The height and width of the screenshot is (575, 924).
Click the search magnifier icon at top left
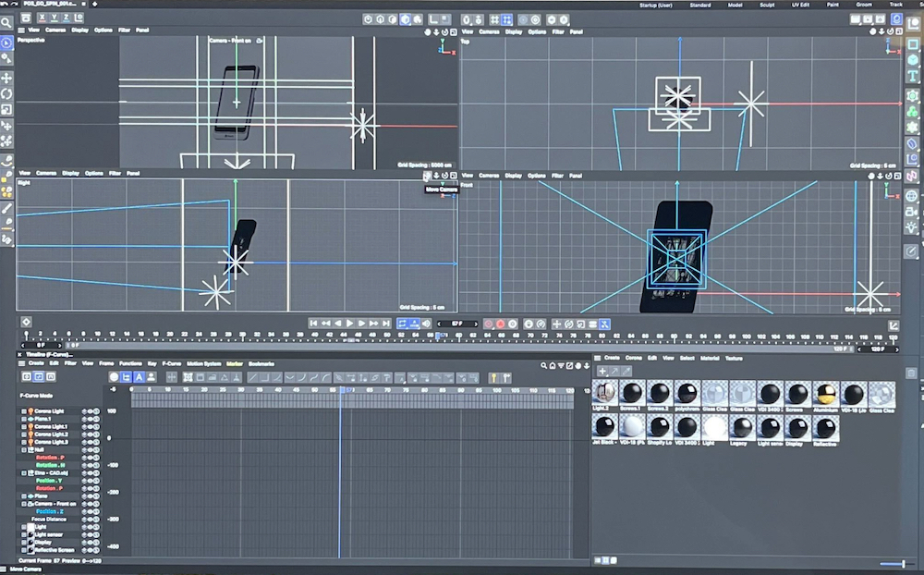[x=6, y=21]
